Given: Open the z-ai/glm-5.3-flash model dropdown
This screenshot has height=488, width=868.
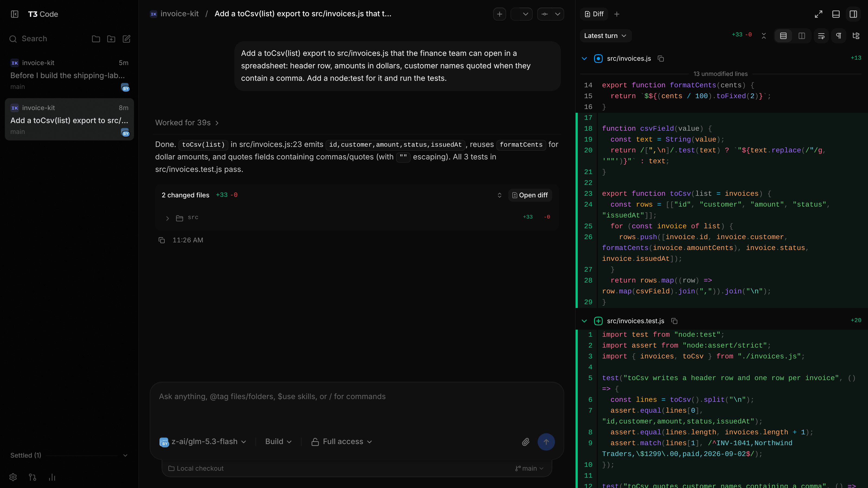Looking at the screenshot, I should [x=203, y=442].
